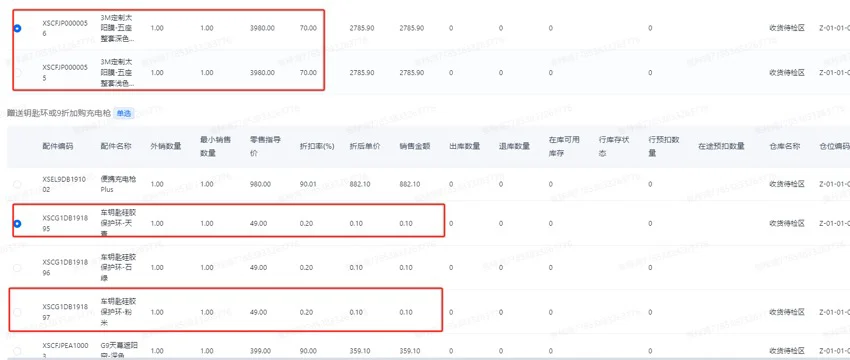Choose radio button for XSCFJPEA10003 row
The height and width of the screenshot is (360, 850).
click(x=17, y=351)
